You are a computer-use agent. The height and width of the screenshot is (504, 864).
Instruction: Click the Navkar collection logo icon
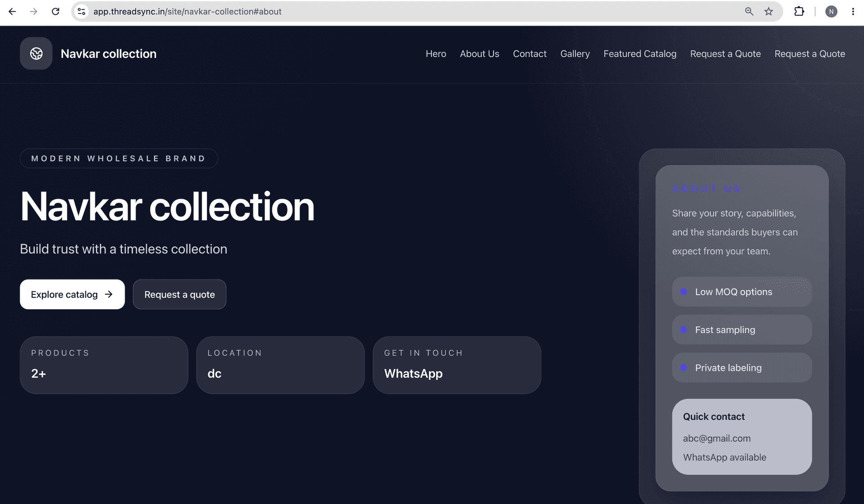(x=36, y=54)
